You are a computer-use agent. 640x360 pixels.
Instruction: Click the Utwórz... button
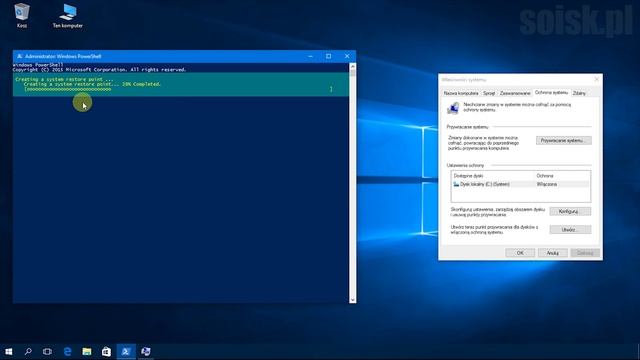pyautogui.click(x=570, y=230)
